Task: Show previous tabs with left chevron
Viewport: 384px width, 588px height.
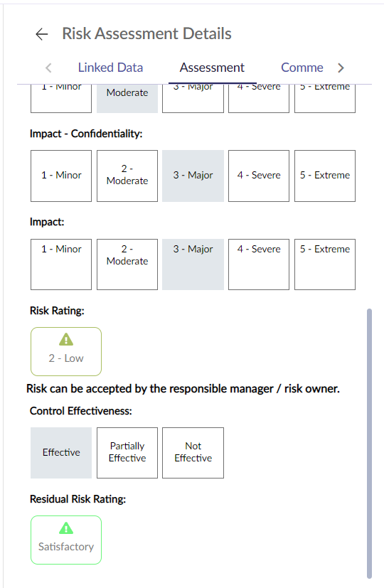Action: coord(48,68)
